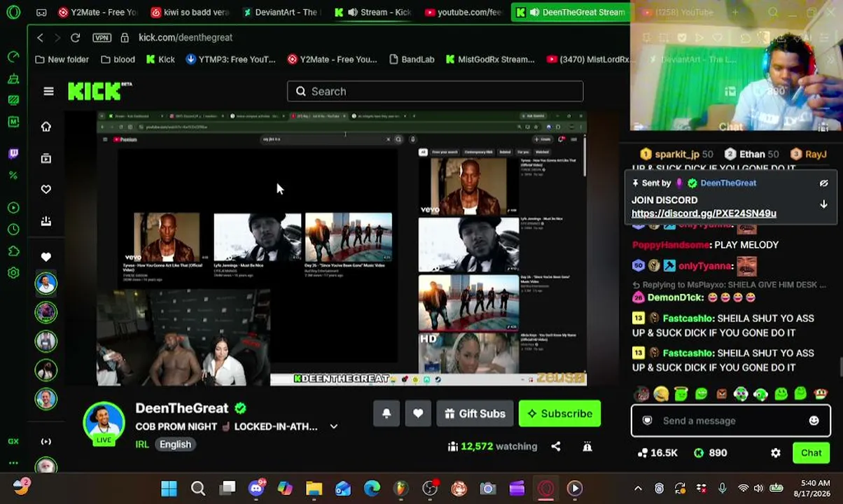Switch to the Y2Mate browser tab
Image resolution: width=843 pixels, height=504 pixels.
tap(98, 13)
